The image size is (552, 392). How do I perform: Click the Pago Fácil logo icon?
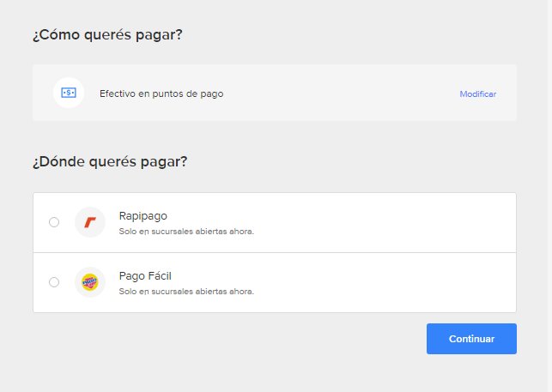(x=90, y=282)
